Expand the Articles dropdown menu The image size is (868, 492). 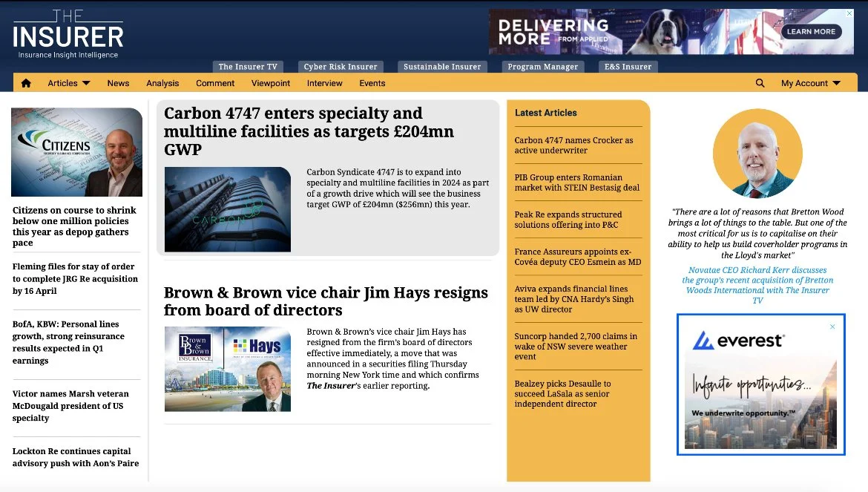pyautogui.click(x=69, y=83)
